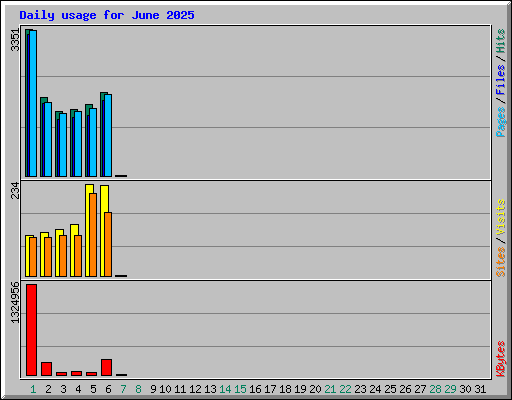Click day label 10 on x-axis

click(165, 389)
